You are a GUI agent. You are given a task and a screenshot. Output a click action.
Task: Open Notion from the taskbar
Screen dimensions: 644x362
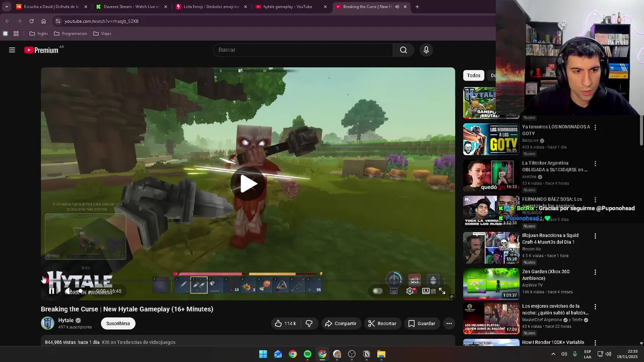coord(367,354)
